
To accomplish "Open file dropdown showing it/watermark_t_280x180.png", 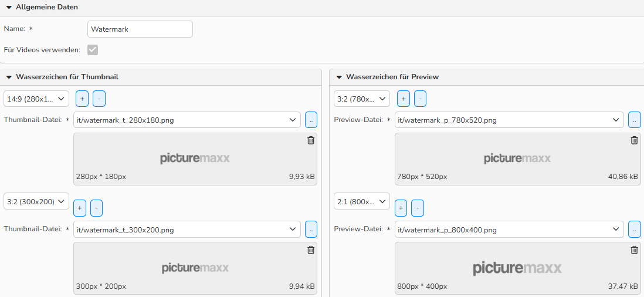I will (187, 120).
